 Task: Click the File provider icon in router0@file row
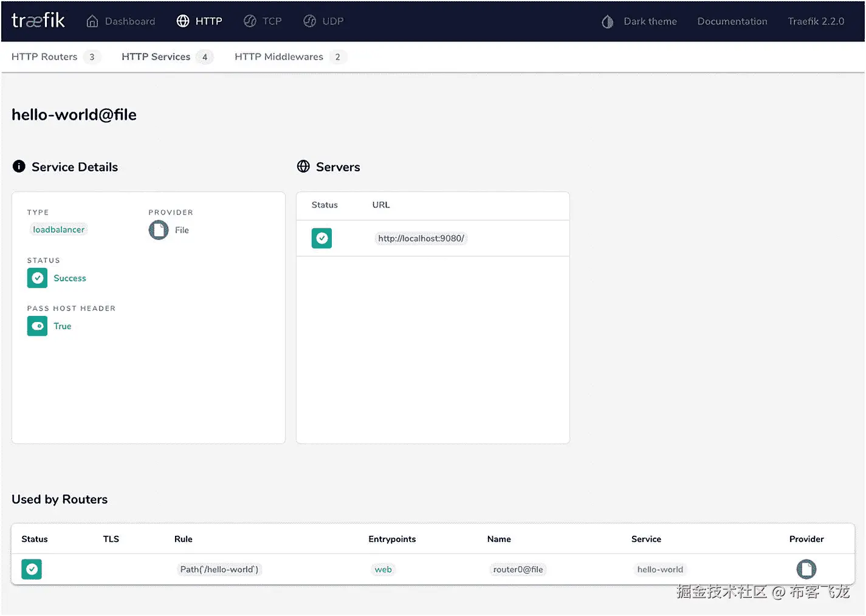[806, 569]
